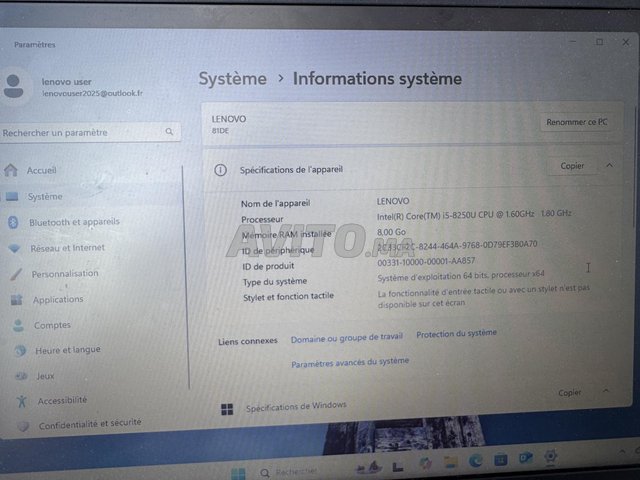Open Paramètres avancés du système link
Image resolution: width=640 pixels, height=480 pixels.
coord(350,362)
